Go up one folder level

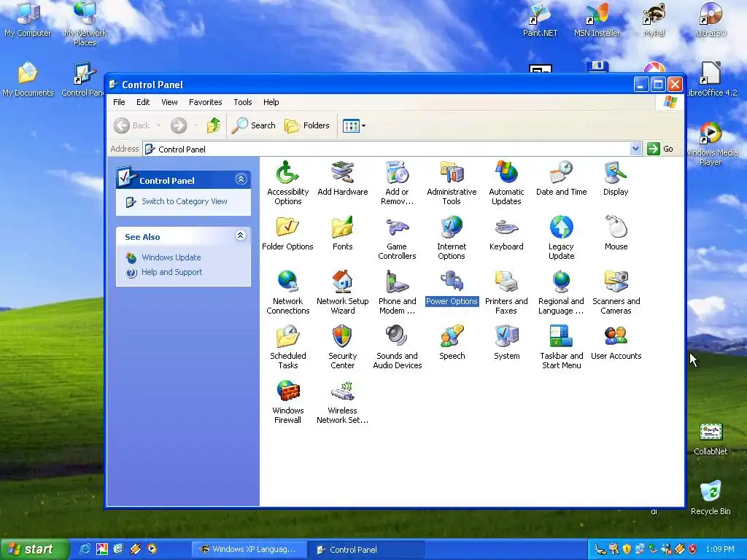pyautogui.click(x=214, y=125)
